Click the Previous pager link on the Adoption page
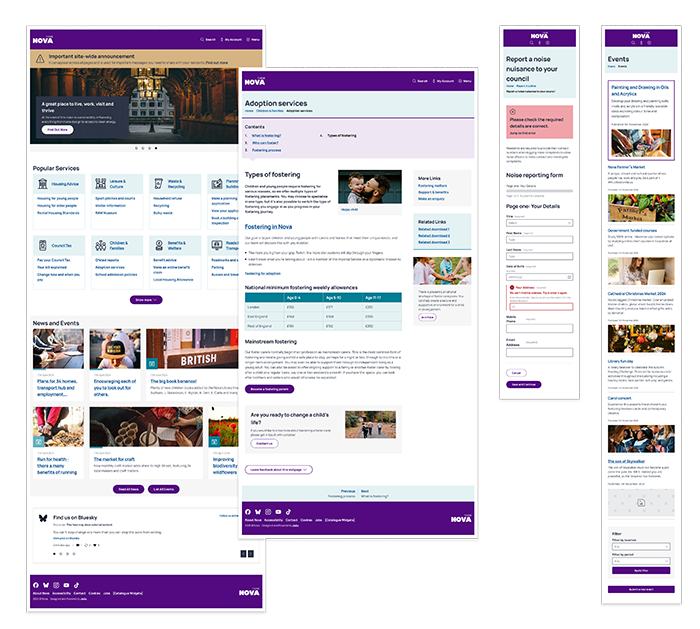Viewport: 700px width, 629px height. pos(348,491)
